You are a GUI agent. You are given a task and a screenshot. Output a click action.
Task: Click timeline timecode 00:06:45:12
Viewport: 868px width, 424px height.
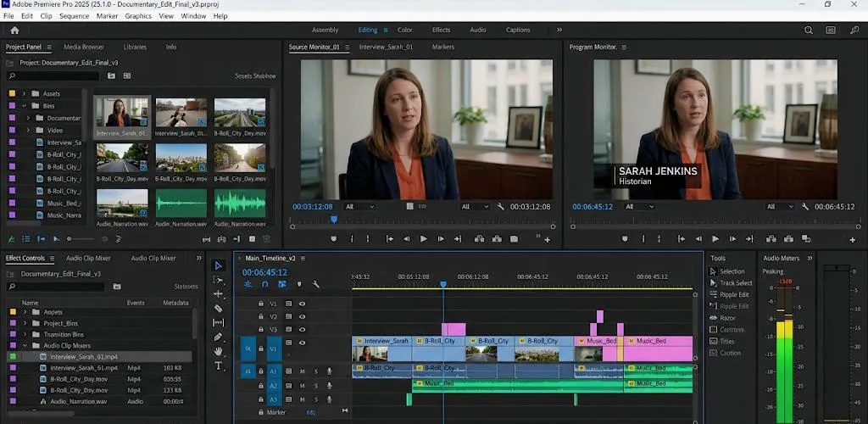264,272
